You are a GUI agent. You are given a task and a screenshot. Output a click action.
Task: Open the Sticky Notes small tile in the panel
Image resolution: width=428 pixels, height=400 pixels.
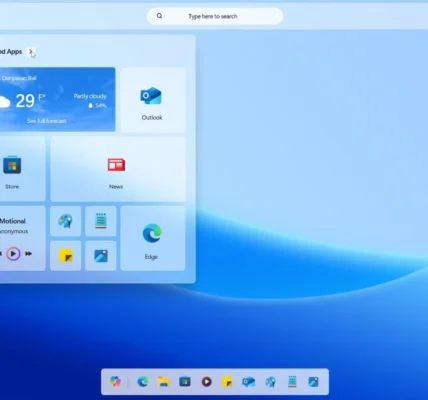(66, 256)
